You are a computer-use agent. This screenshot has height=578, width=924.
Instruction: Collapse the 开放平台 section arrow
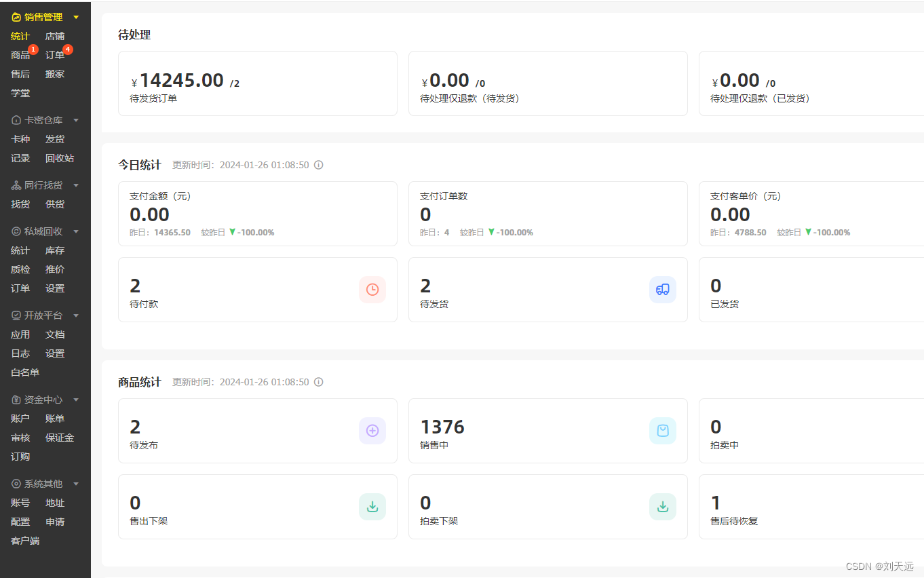(76, 315)
